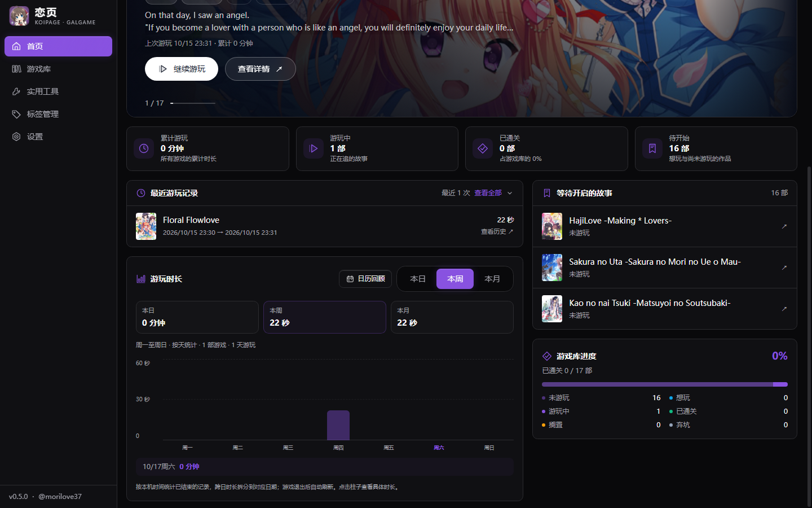Click the 弃坑 legend entry
Image resolution: width=812 pixels, height=508 pixels.
729,425
